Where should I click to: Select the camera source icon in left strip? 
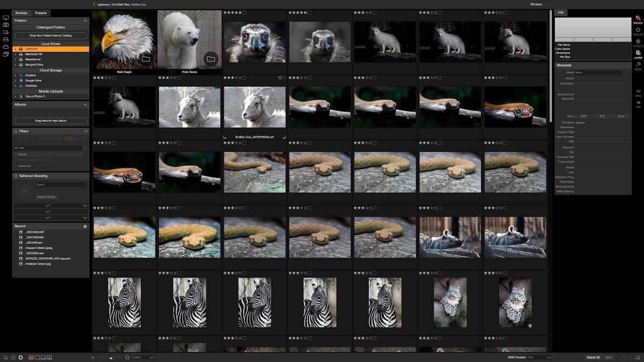[6, 24]
